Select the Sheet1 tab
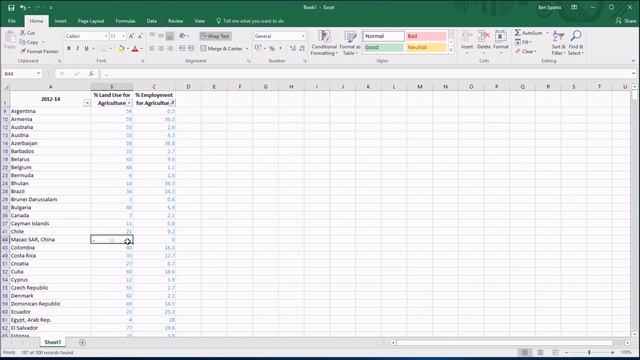This screenshot has width=640, height=360. (53, 342)
